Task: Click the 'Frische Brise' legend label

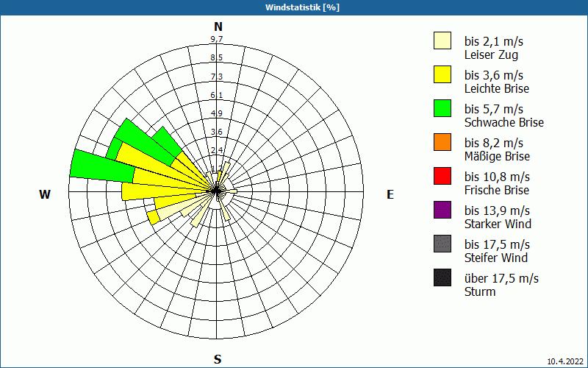Action: coord(497,190)
